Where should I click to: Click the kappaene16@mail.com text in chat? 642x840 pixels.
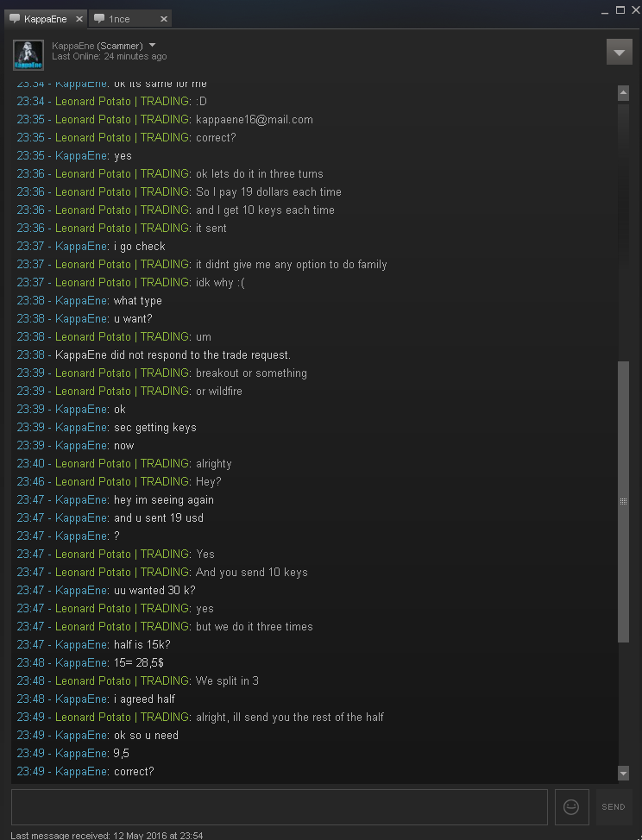click(x=255, y=120)
